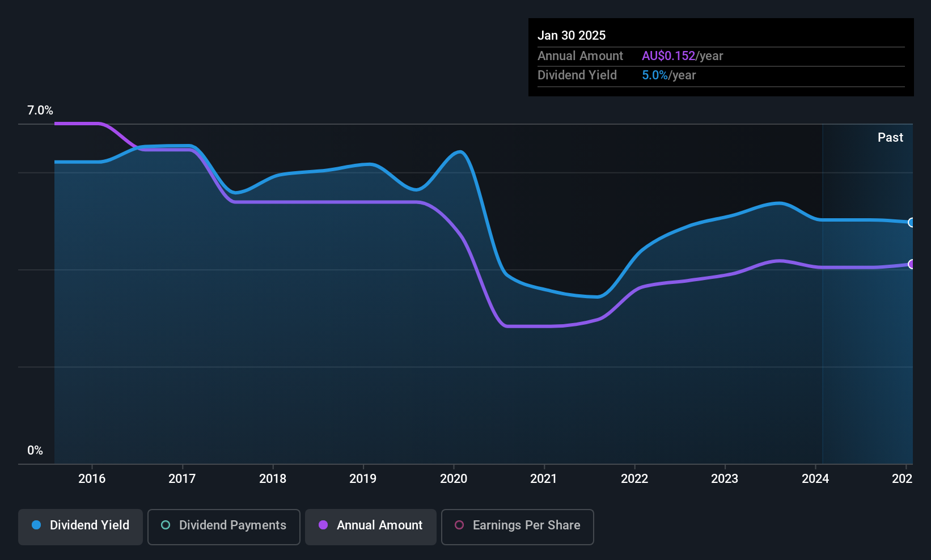Select the purple endpoint marker on amount line
This screenshot has width=931, height=560.
tap(911, 264)
